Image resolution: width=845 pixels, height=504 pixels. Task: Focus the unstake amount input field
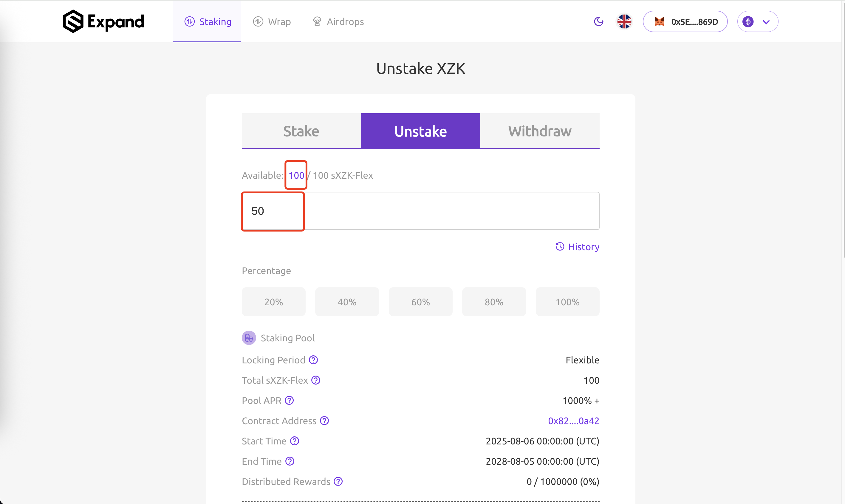pyautogui.click(x=420, y=211)
